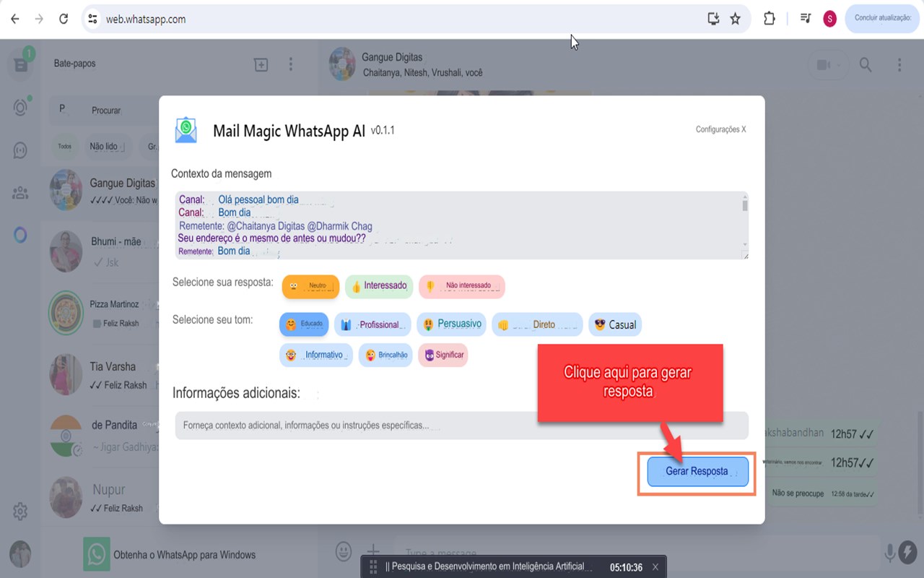The image size is (924, 578).
Task: Open the Gangue Digitas group header info
Action: (423, 64)
